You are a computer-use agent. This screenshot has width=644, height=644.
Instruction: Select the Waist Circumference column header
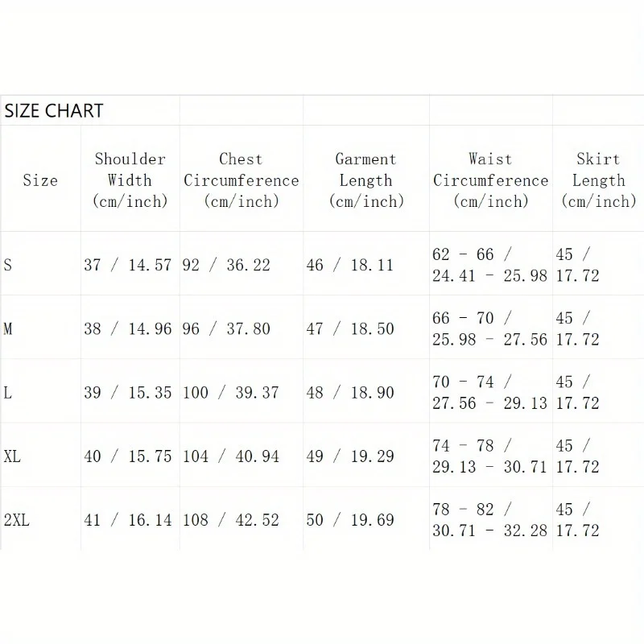490,180
